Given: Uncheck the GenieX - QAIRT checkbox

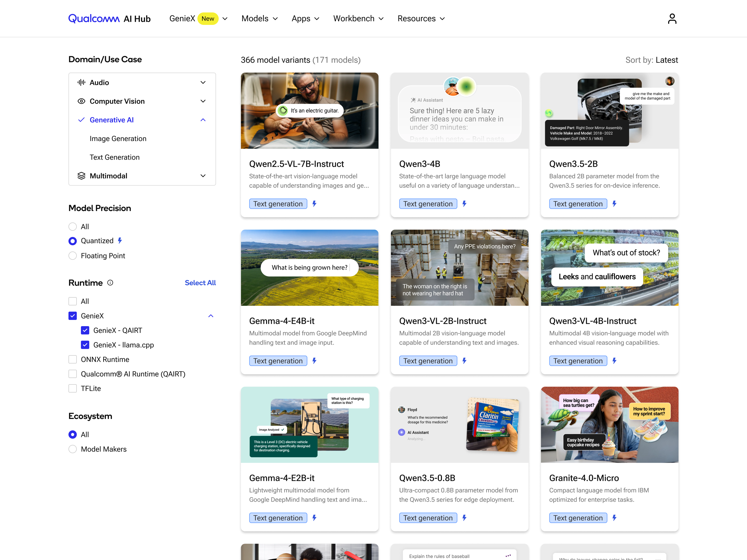Looking at the screenshot, I should pos(85,330).
